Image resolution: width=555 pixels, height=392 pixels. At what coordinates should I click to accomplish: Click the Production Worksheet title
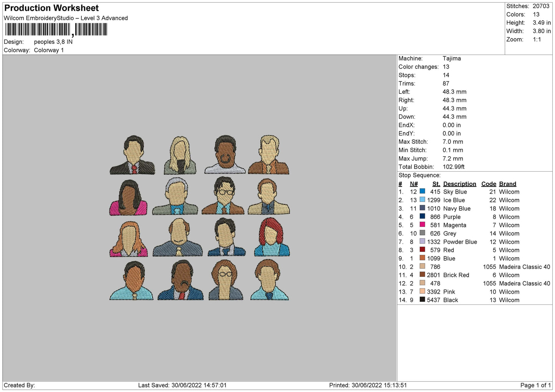(51, 8)
